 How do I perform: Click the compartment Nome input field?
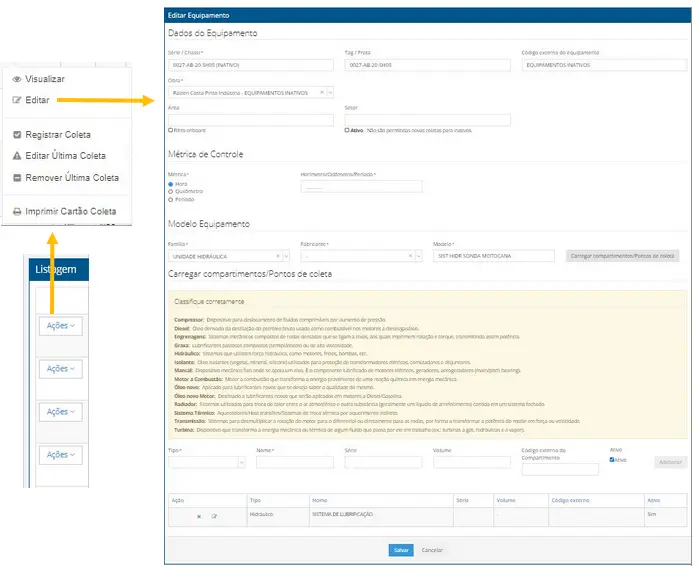tap(295, 463)
